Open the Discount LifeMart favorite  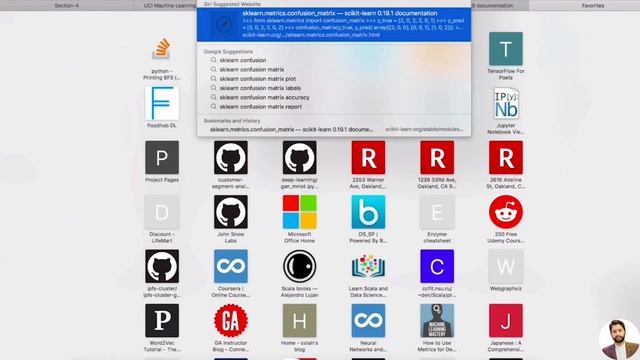(162, 212)
